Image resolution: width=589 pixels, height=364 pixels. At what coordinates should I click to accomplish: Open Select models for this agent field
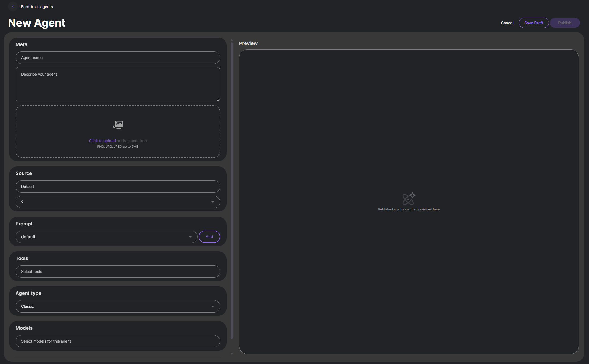118,341
